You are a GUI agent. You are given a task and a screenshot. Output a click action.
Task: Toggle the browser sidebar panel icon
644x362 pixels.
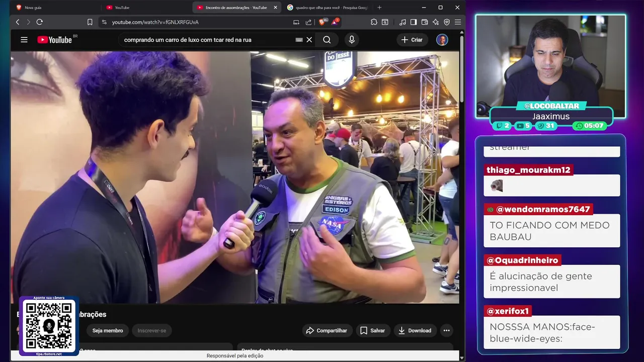(414, 22)
